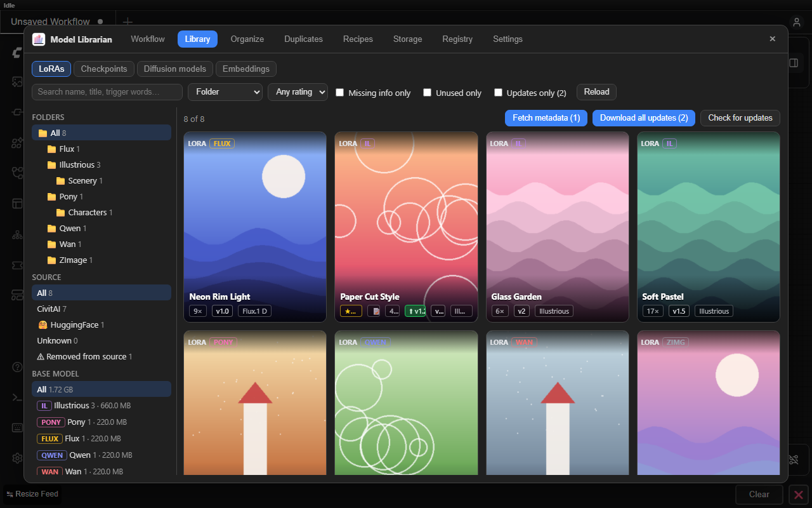Add a new workflow tab with plus icon

pyautogui.click(x=128, y=22)
